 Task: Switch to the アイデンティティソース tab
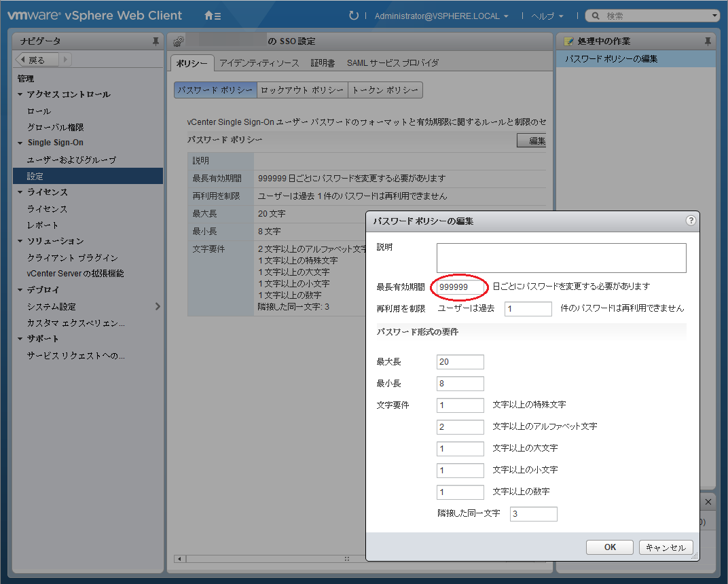[x=259, y=63]
